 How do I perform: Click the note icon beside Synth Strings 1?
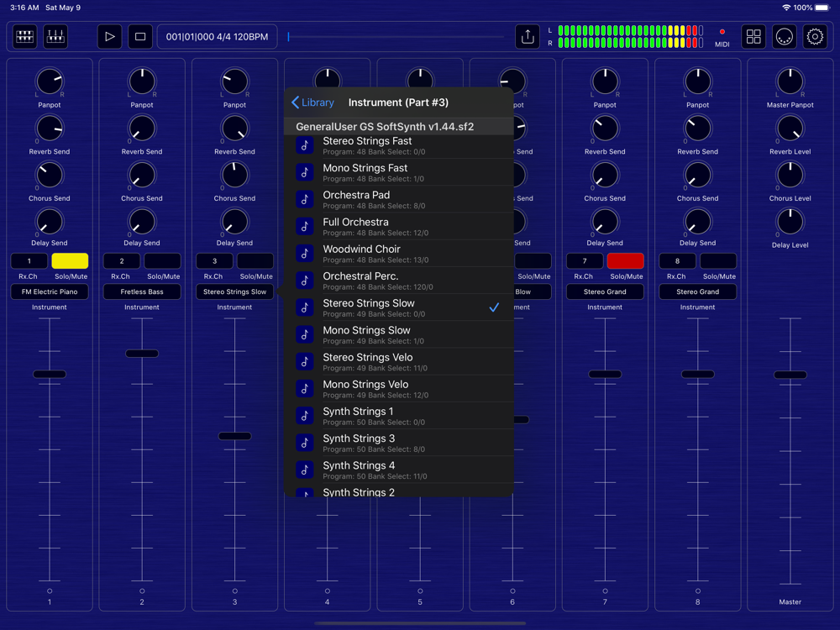[305, 415]
